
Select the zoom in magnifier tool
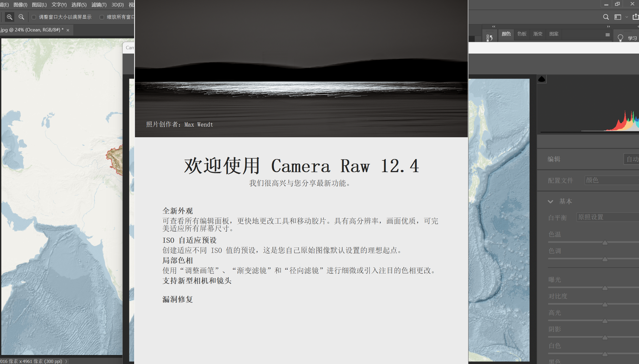tap(10, 17)
